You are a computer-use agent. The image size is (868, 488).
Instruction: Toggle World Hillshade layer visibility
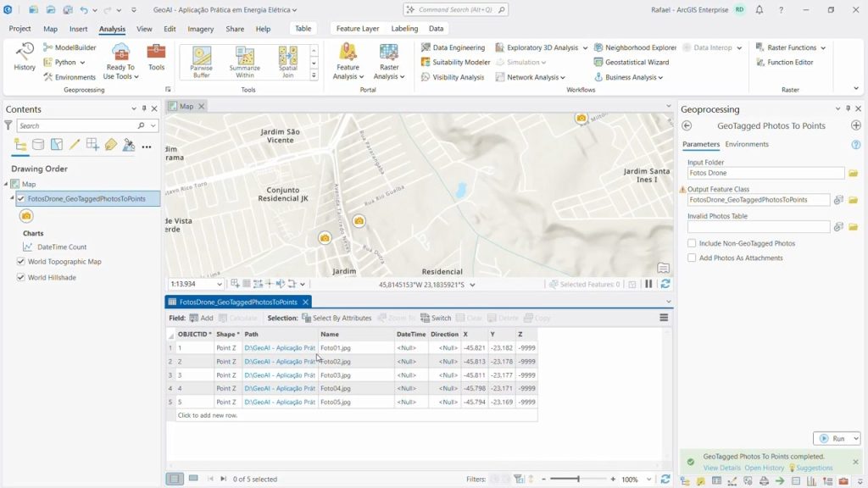click(21, 278)
